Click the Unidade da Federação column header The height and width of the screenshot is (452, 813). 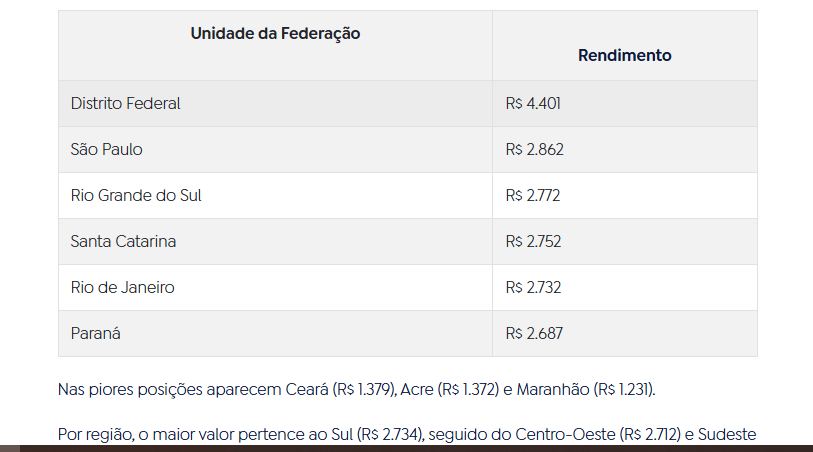[x=275, y=34]
